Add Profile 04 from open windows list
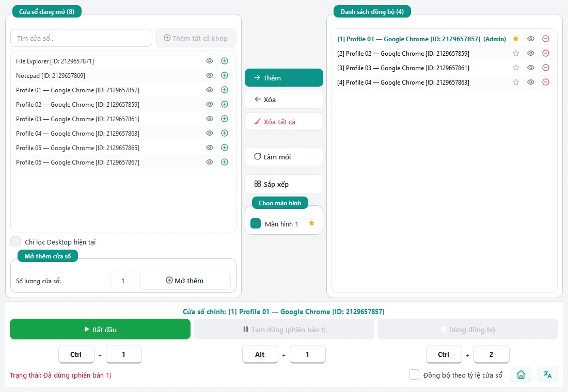Screen dimensions: 568x392 tap(225, 133)
